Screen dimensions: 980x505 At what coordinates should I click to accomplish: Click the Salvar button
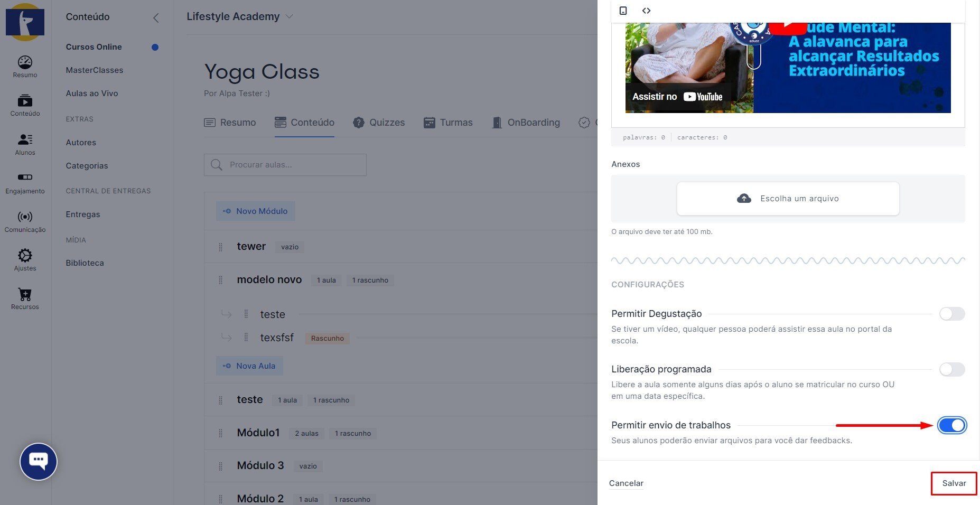pyautogui.click(x=954, y=483)
